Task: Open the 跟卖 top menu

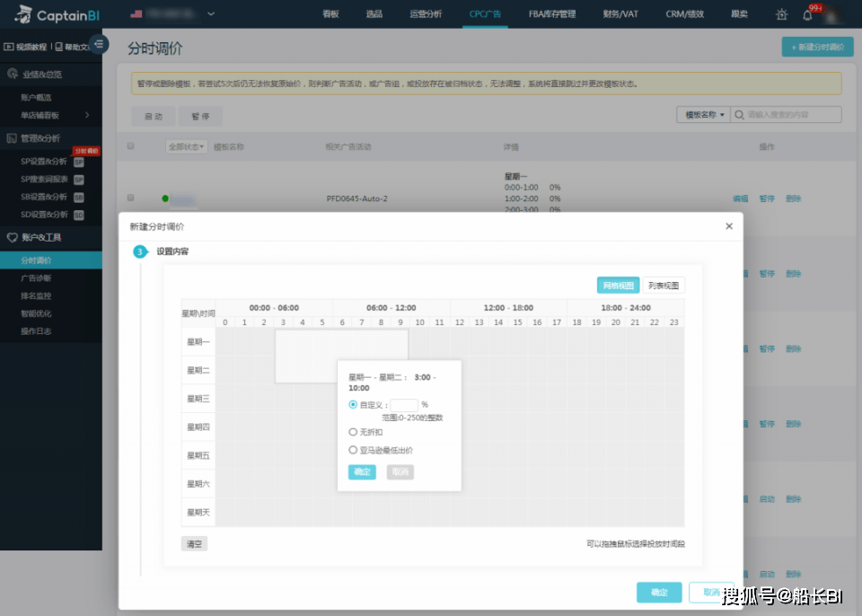Action: point(739,13)
